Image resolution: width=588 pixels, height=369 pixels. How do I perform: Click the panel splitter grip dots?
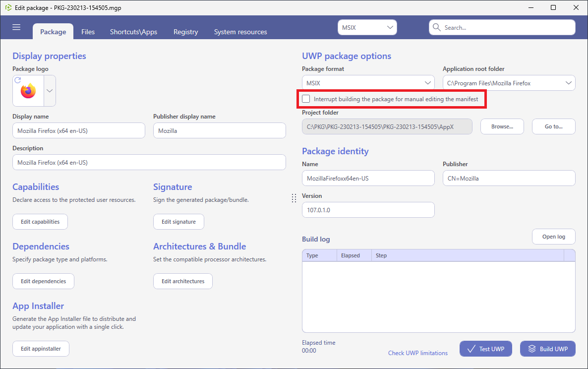[294, 198]
